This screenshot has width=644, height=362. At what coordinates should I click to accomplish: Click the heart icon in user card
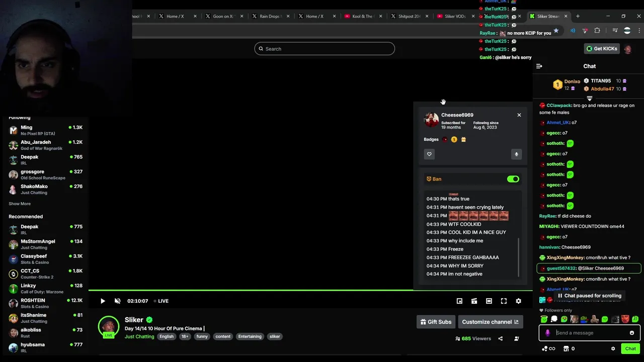429,154
